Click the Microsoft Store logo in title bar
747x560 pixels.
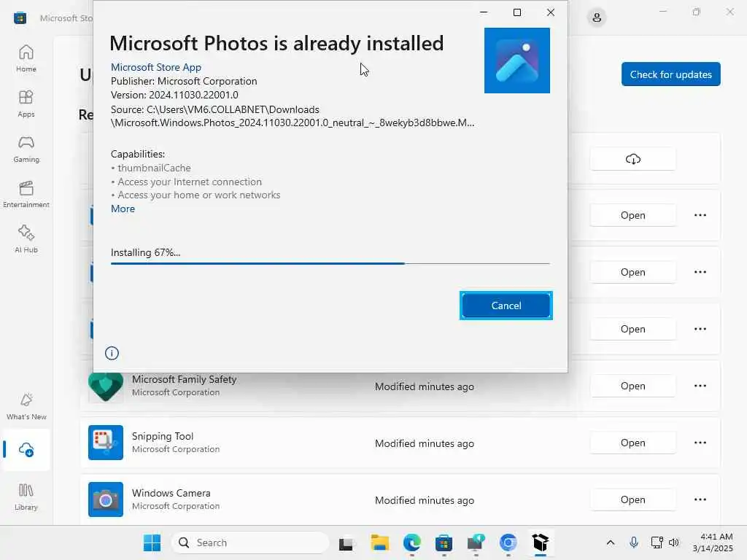pyautogui.click(x=20, y=18)
